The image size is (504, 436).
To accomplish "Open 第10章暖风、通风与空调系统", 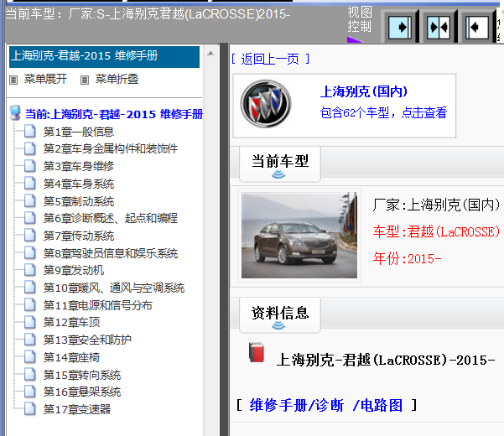I will [114, 288].
